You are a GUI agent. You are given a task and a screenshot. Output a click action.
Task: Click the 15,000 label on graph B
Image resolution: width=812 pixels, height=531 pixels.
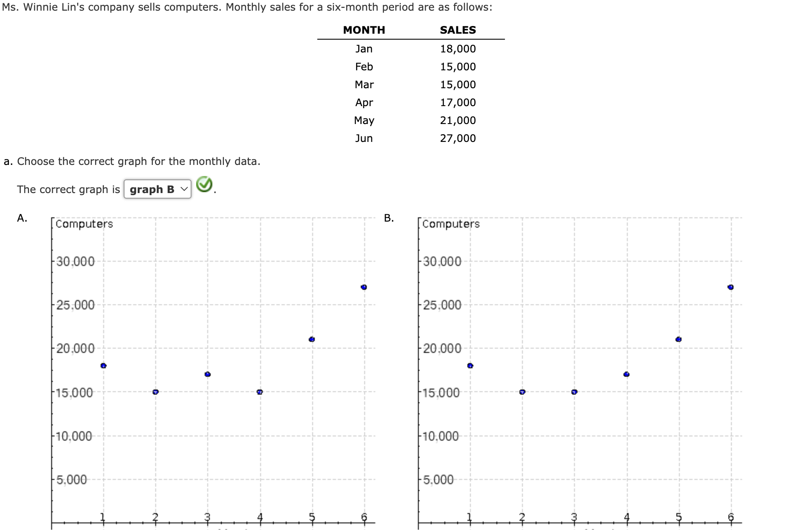[x=441, y=392]
